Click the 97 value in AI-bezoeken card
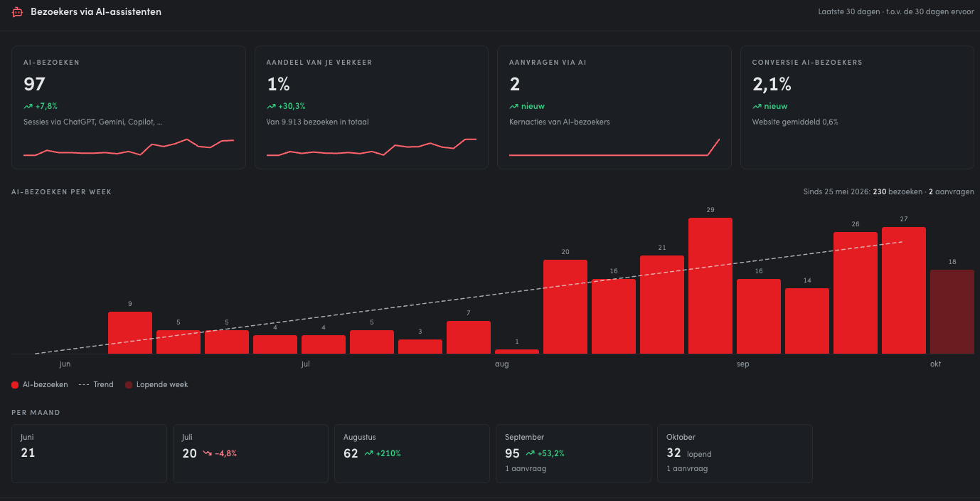This screenshot has height=501, width=980. 34,84
